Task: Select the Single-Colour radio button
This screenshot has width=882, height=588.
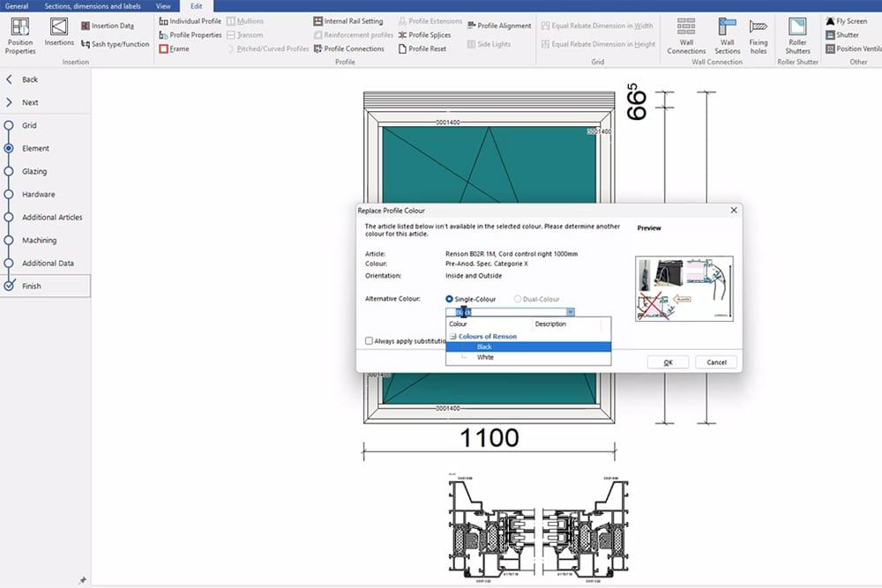Action: (450, 300)
